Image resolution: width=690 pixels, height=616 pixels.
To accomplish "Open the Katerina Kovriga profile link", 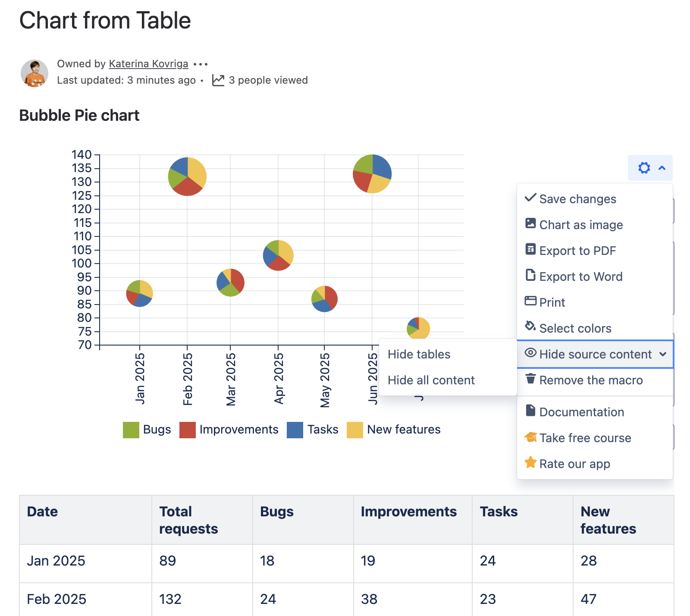I will [148, 64].
